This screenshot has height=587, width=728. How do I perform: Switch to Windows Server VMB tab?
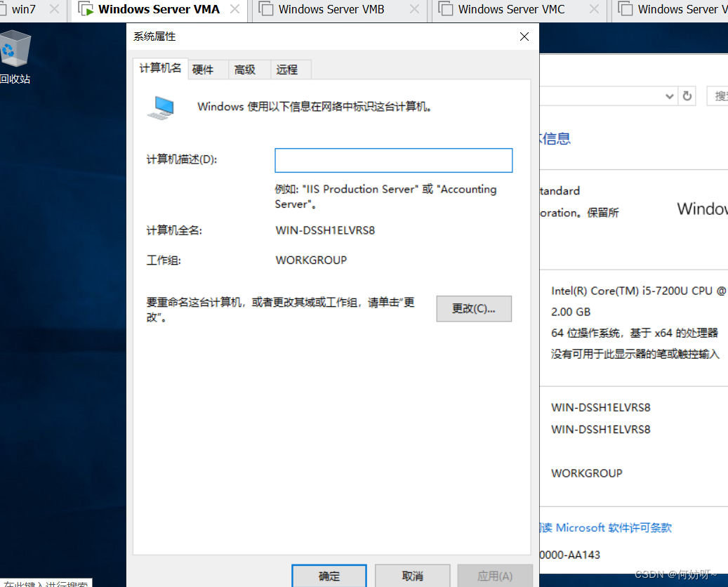point(331,9)
